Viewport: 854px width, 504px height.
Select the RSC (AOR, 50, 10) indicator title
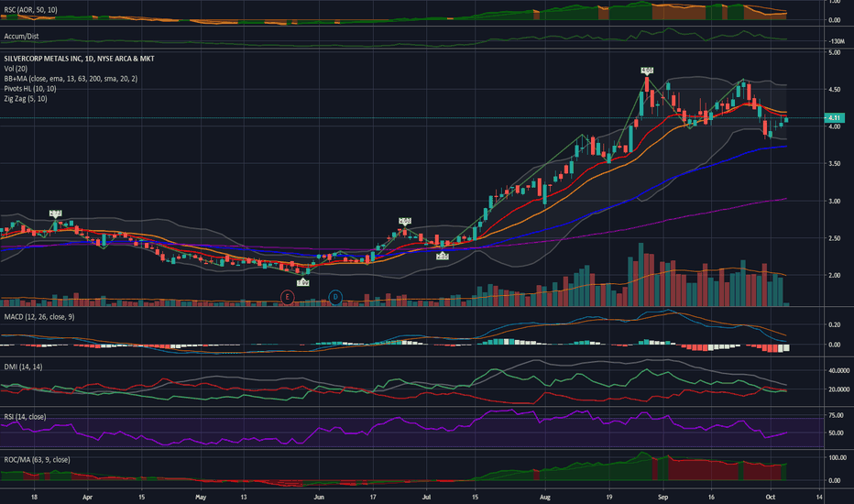click(30, 10)
